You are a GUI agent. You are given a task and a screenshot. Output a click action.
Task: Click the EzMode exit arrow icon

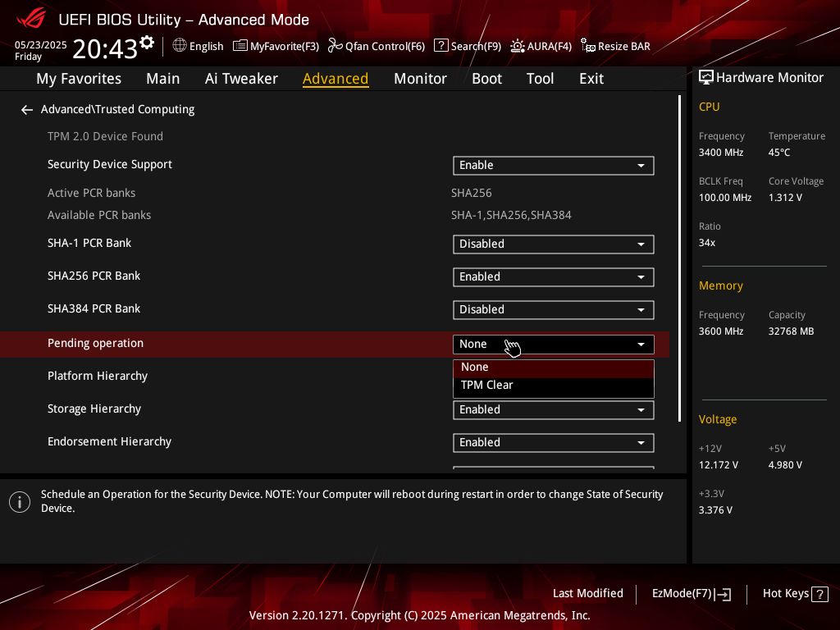(723, 594)
